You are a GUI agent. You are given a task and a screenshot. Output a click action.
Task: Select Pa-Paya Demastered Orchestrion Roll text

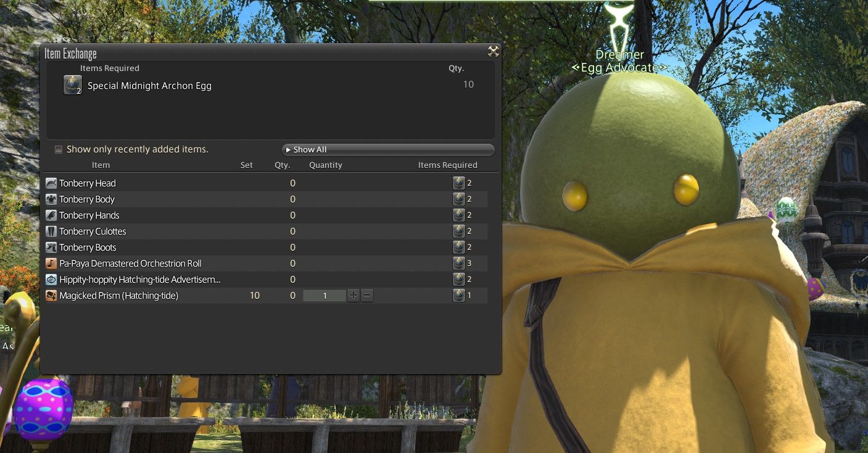click(x=131, y=264)
